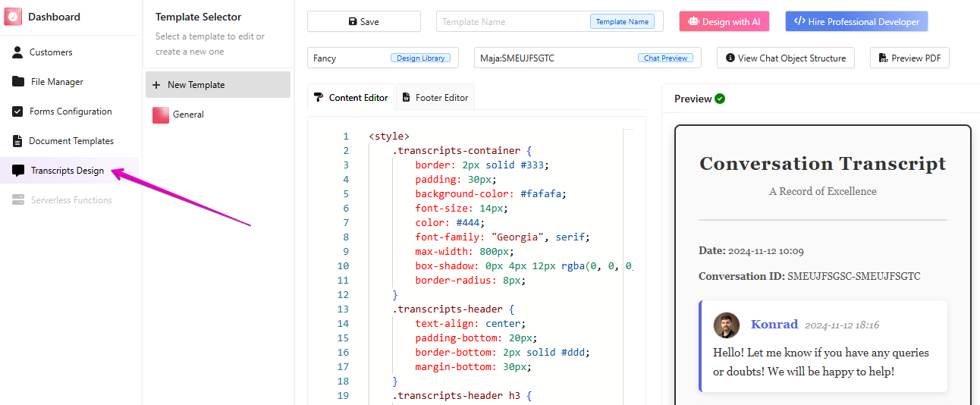The image size is (980, 405).
Task: Click the Template Name badge label
Action: point(622,22)
